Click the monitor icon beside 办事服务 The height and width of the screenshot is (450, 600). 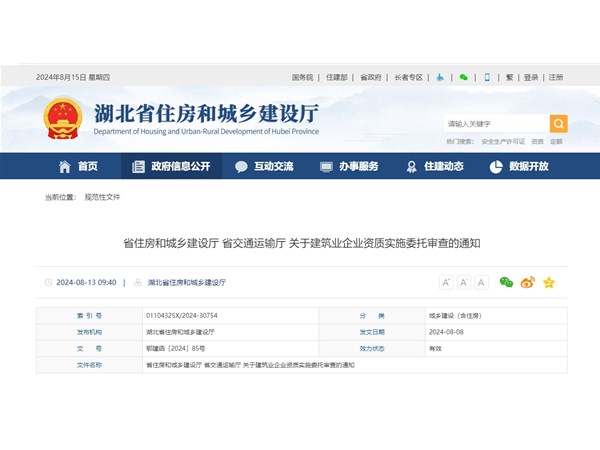[326, 166]
